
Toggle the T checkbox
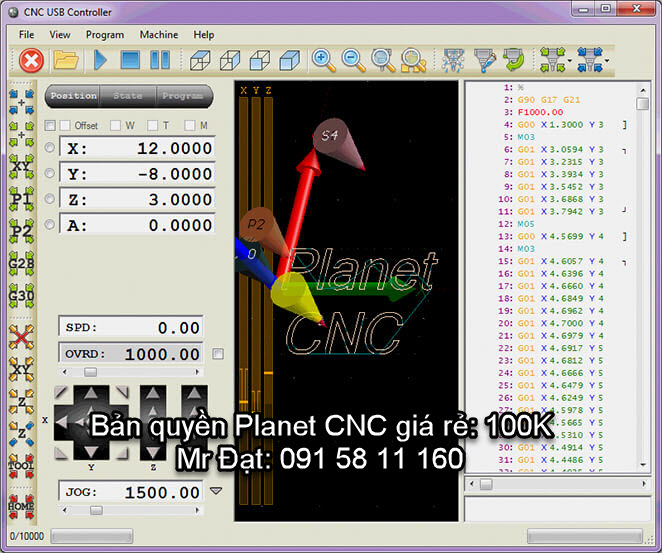tap(152, 125)
